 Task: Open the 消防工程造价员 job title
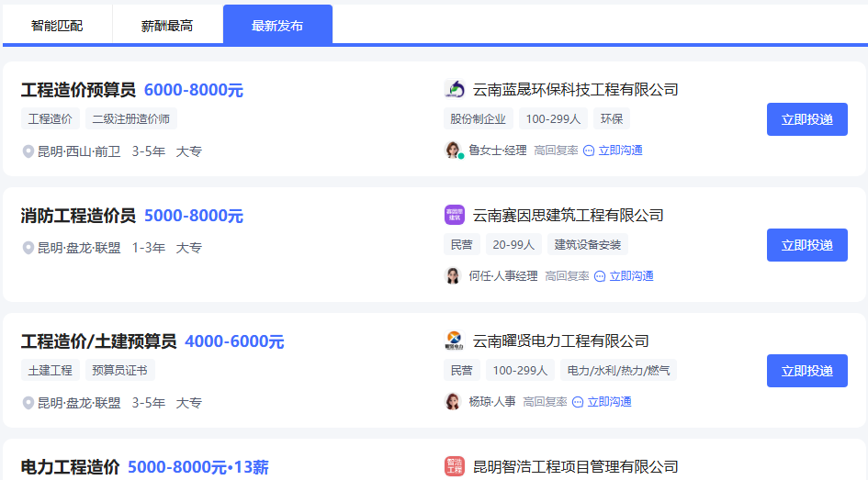coord(78,216)
